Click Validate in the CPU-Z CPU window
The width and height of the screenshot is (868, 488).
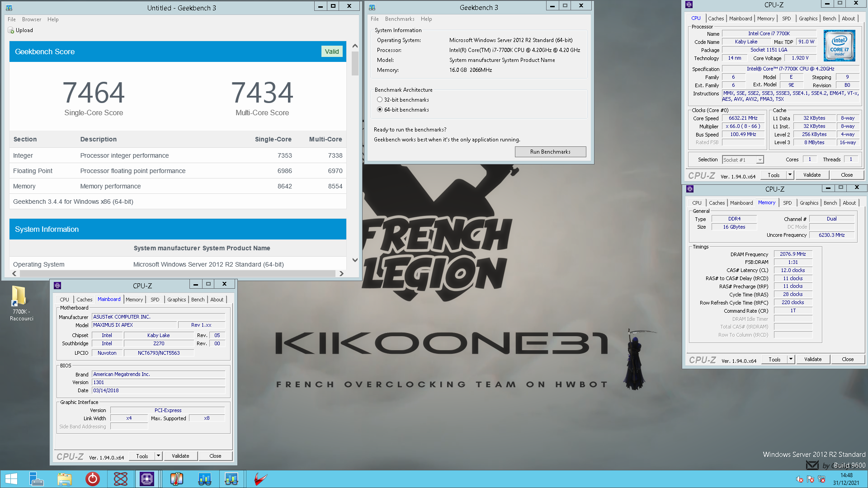pos(812,175)
